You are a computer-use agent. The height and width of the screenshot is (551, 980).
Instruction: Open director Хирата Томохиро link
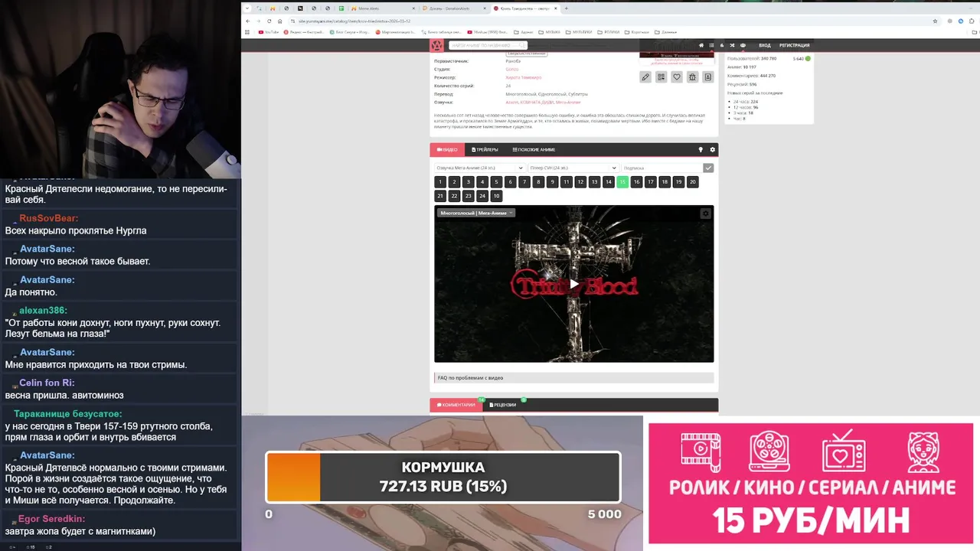[x=524, y=77]
